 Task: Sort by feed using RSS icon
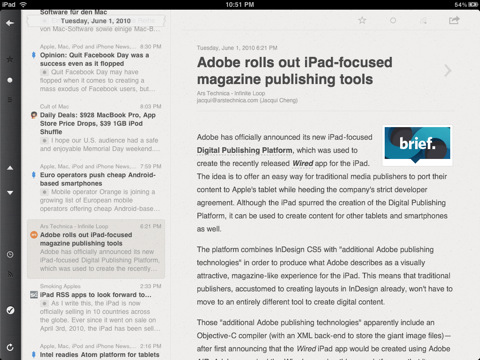tap(10, 274)
